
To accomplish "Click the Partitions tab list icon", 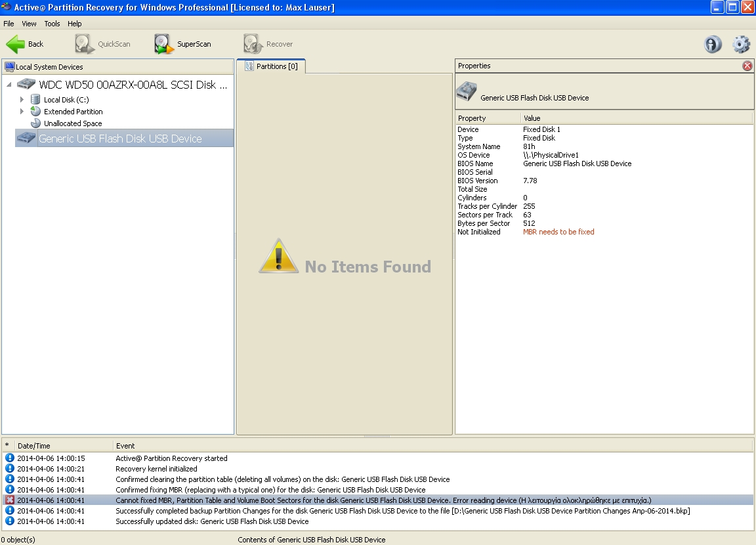I will pyautogui.click(x=249, y=66).
